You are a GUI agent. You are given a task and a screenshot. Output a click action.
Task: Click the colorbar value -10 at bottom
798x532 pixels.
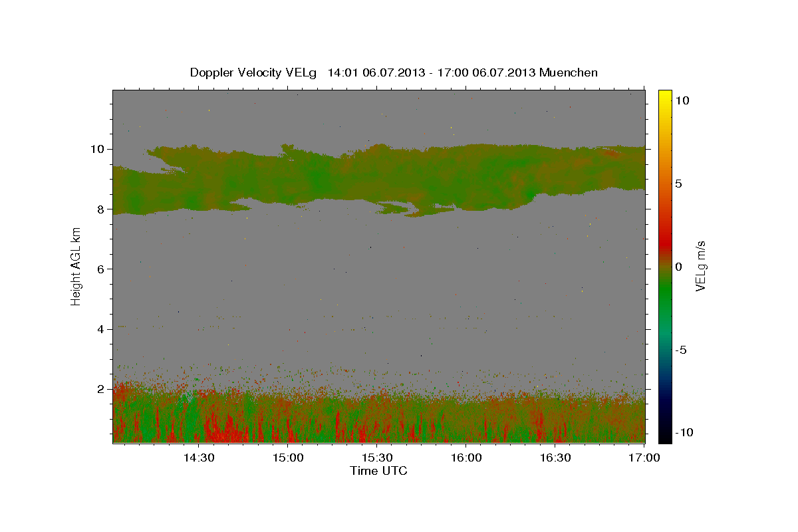pyautogui.click(x=684, y=432)
